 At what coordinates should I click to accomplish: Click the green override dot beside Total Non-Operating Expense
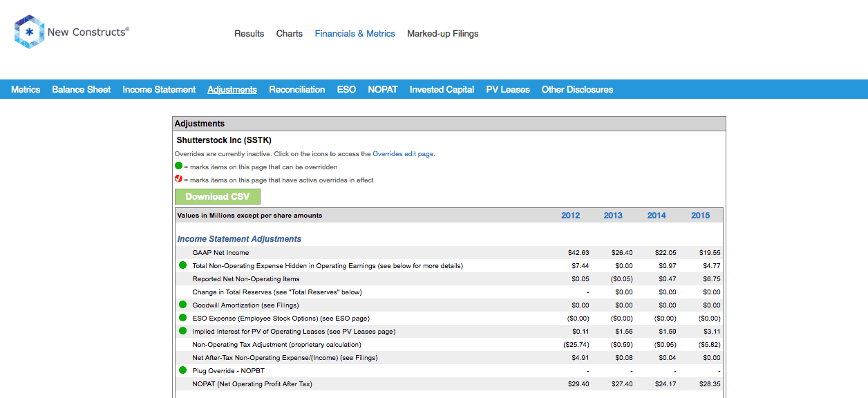183,265
